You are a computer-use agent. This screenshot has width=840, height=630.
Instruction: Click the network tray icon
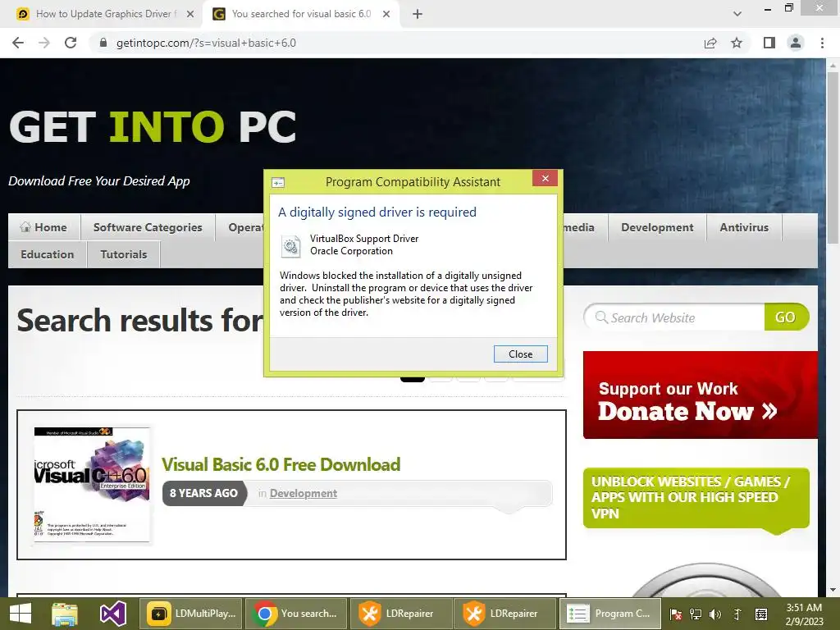(696, 614)
